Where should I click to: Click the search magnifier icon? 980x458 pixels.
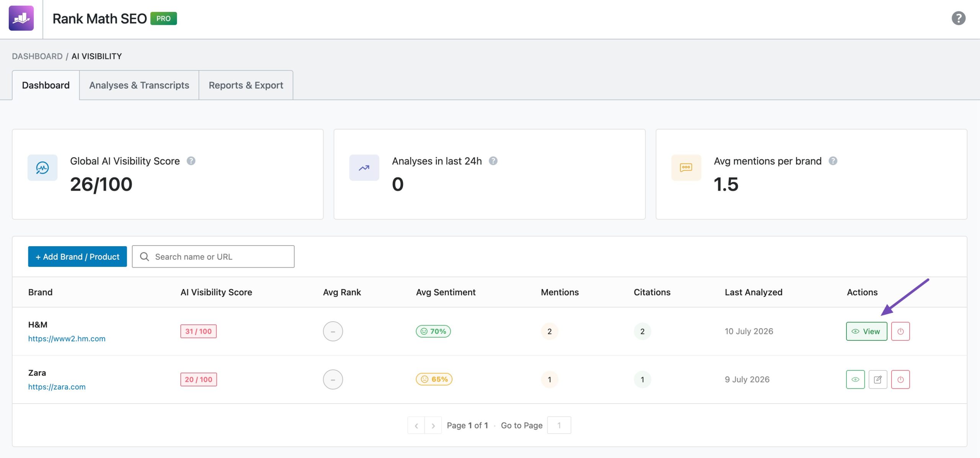144,257
